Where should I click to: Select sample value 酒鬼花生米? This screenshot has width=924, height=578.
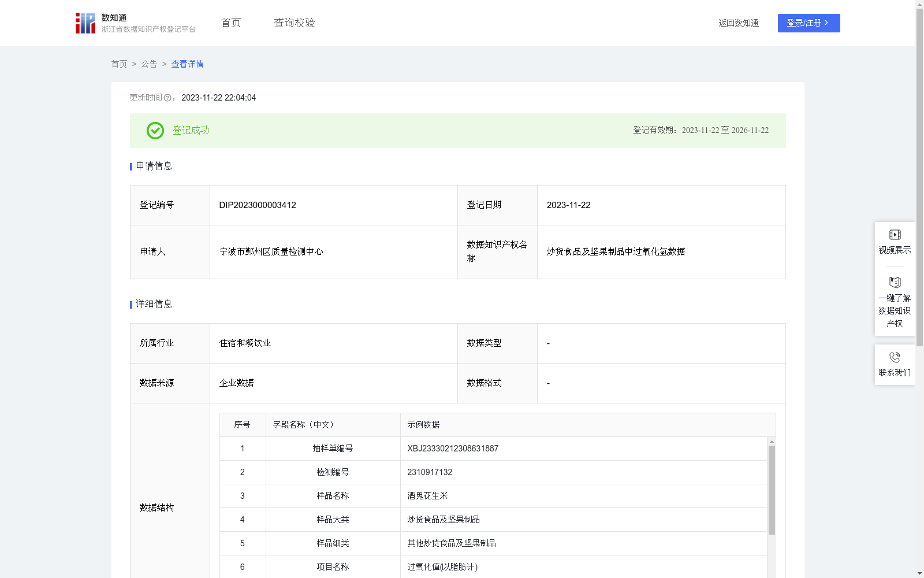pyautogui.click(x=427, y=496)
